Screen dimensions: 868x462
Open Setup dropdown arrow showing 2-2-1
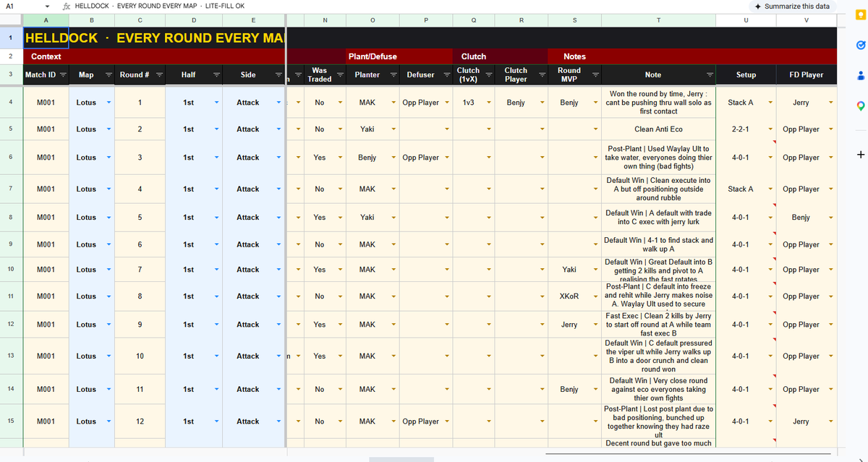point(770,129)
